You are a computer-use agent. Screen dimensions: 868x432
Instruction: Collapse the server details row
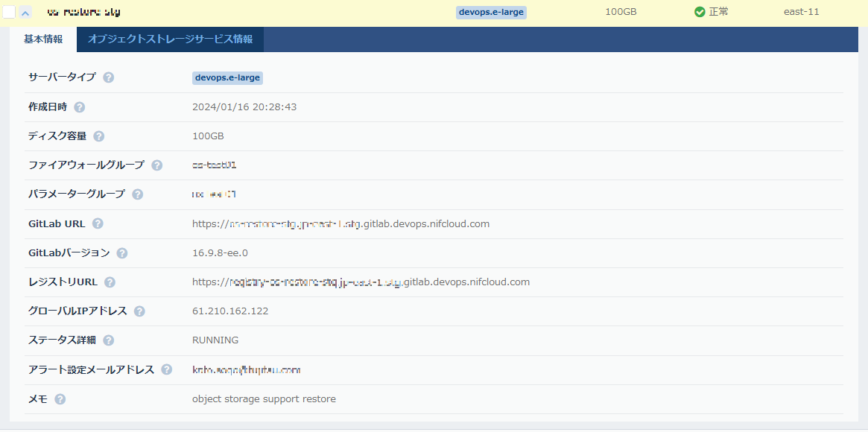[25, 13]
